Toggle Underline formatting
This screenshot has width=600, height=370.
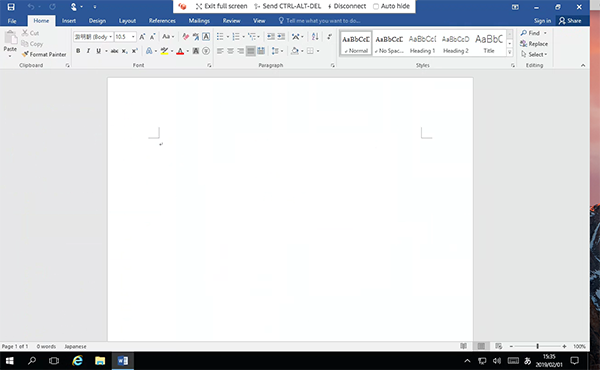coord(98,51)
